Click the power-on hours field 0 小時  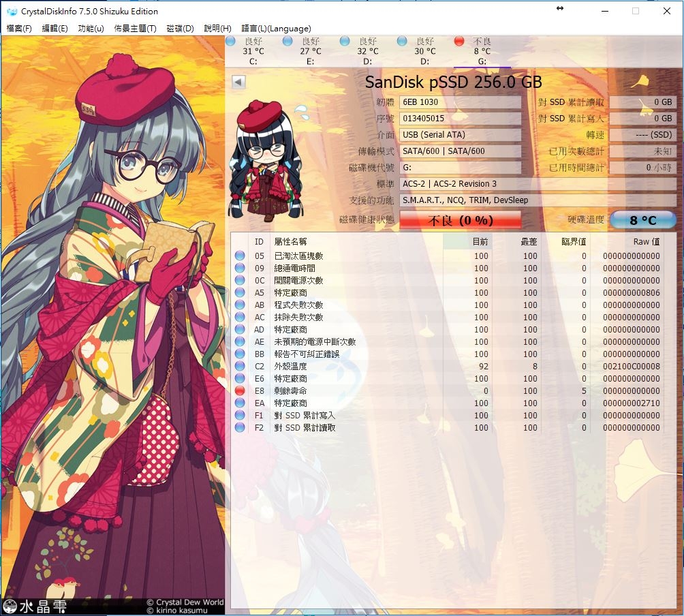coord(642,168)
